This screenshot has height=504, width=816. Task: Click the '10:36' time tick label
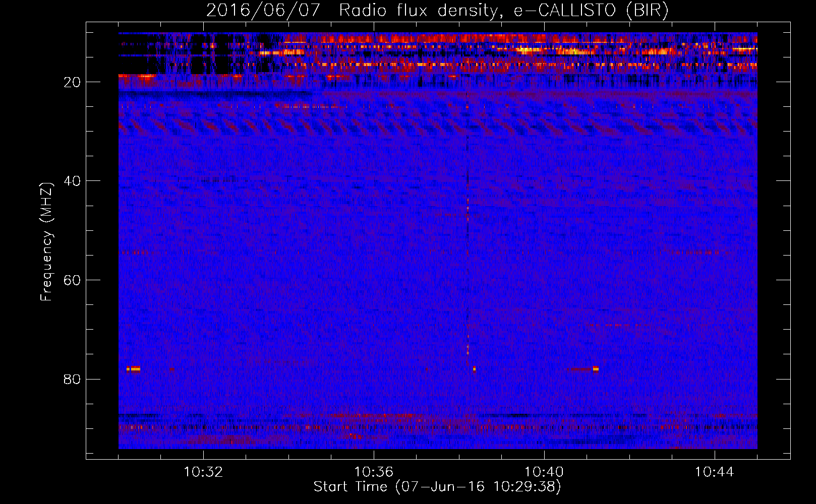tap(374, 472)
